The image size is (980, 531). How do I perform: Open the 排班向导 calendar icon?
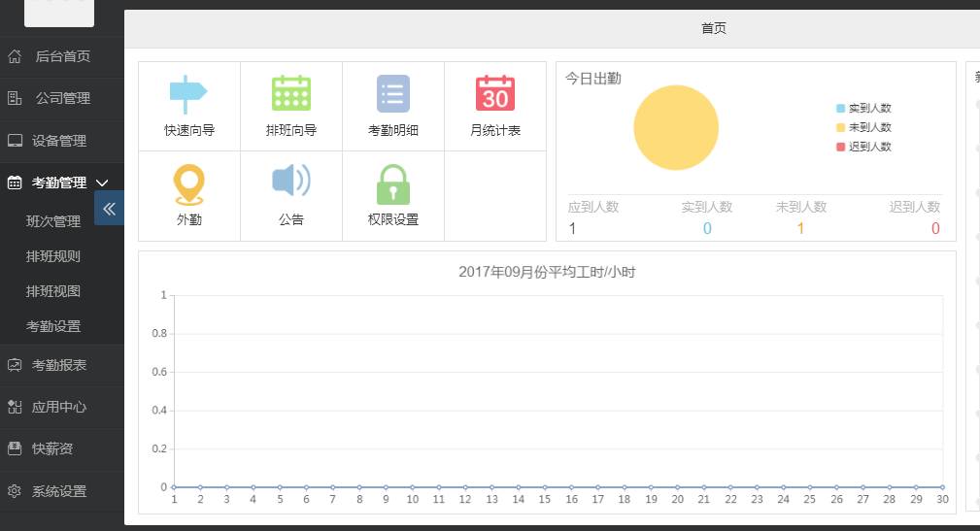(x=291, y=93)
